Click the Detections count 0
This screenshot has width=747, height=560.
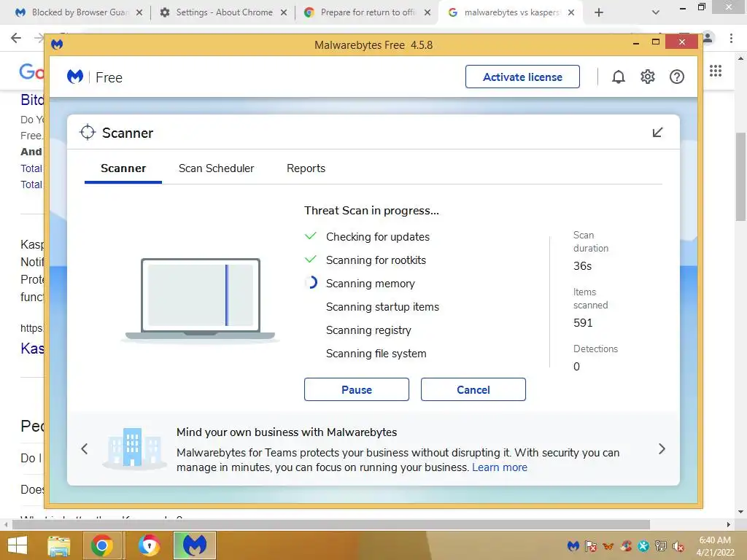[x=576, y=367]
